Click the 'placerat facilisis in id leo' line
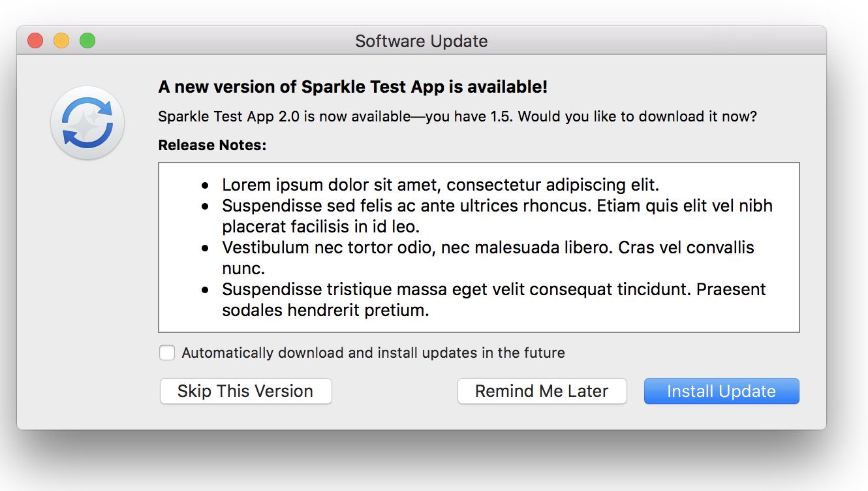 (x=320, y=227)
